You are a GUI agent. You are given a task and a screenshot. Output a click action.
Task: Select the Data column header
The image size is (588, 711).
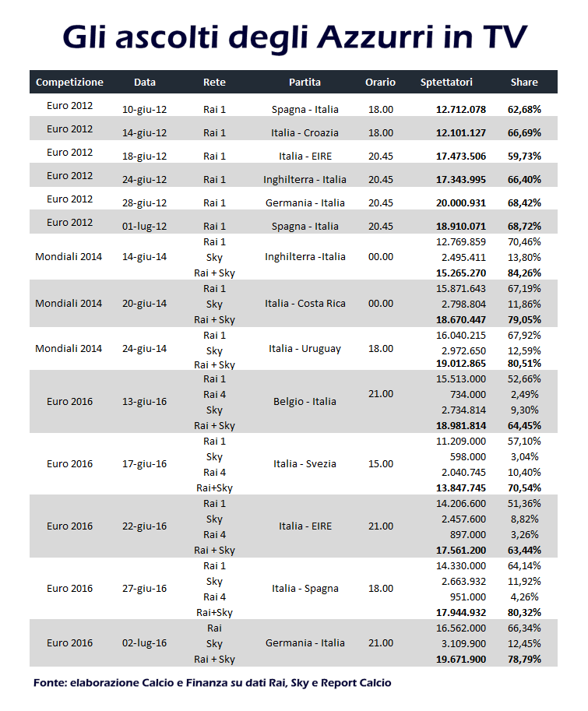pos(145,82)
